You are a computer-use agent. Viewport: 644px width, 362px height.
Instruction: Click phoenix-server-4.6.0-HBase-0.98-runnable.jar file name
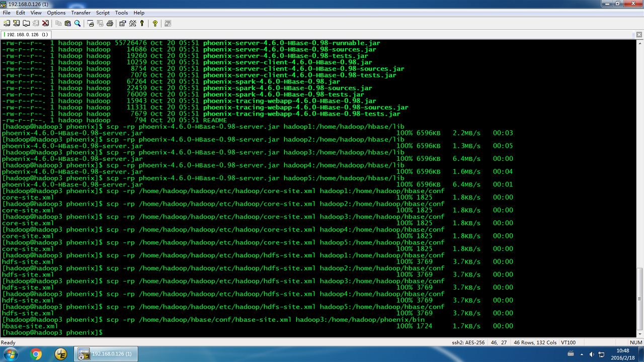(x=291, y=43)
